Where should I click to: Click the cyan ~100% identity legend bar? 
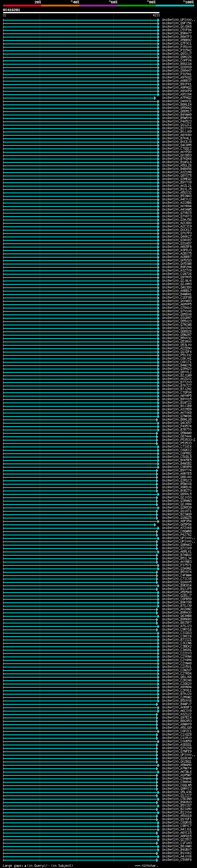[x=175, y=6]
